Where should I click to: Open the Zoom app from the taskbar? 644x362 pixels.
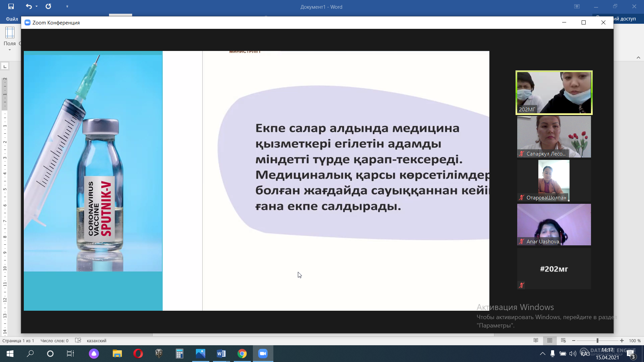pyautogui.click(x=263, y=354)
